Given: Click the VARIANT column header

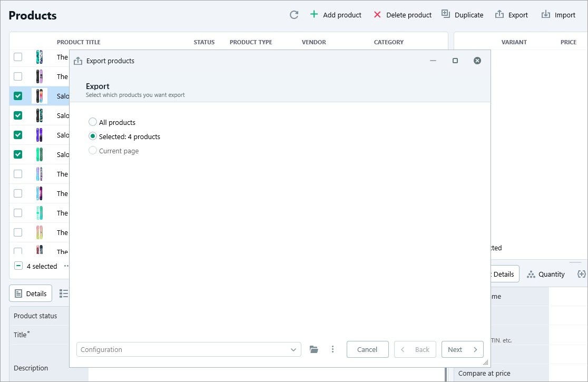Looking at the screenshot, I should click(514, 42).
